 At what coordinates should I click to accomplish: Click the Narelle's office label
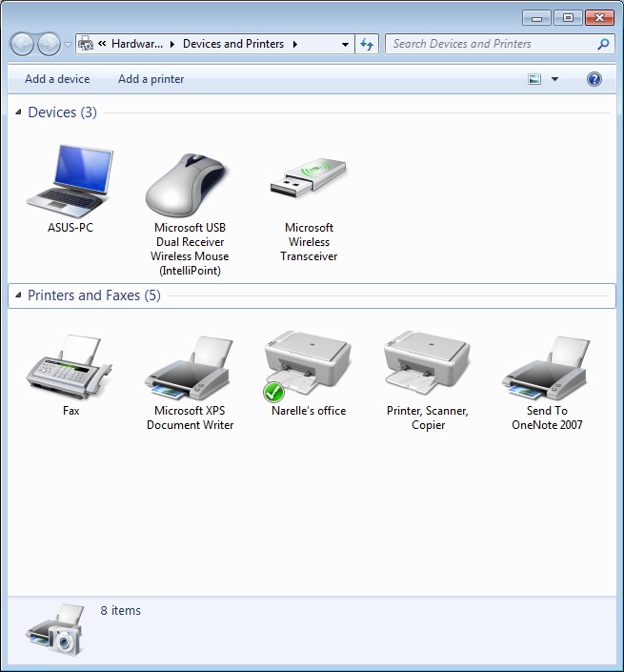[309, 411]
